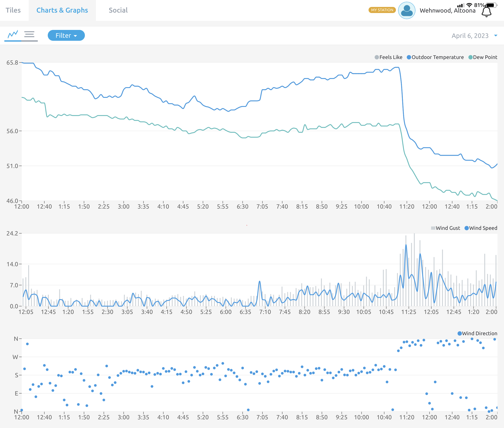Open the Social tab
This screenshot has height=428, width=504.
[x=118, y=10]
